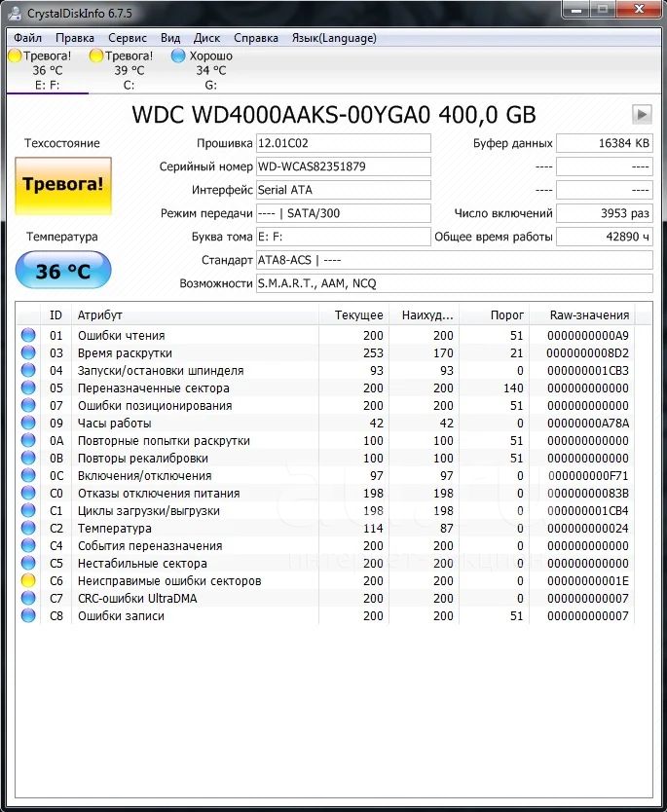Click the Raw-значения column header
Screen dimensions: 667x812
tap(582, 314)
